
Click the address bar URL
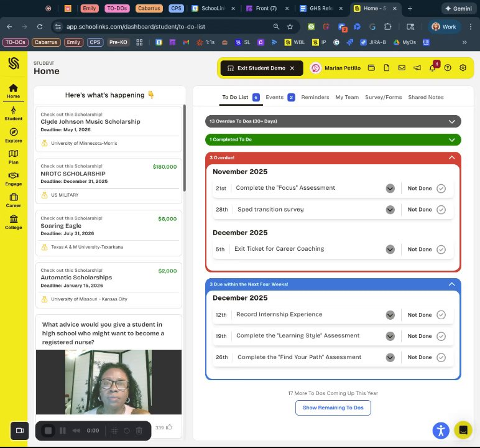tap(136, 27)
